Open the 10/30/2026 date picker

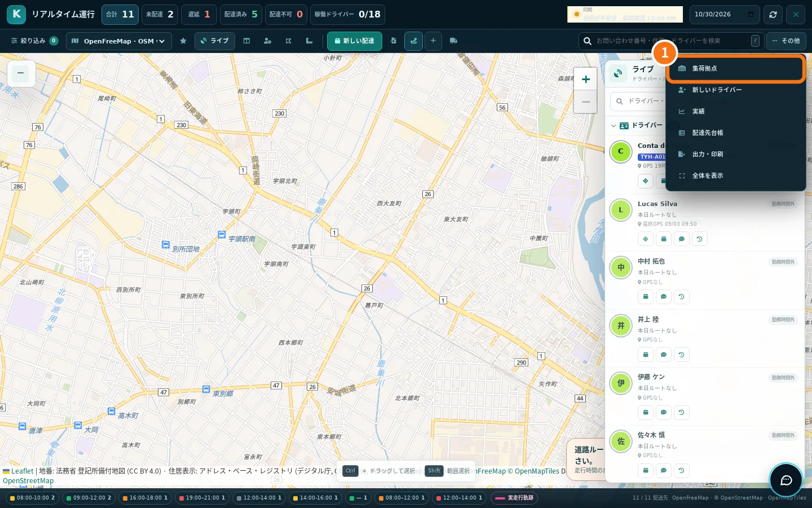[x=725, y=15]
